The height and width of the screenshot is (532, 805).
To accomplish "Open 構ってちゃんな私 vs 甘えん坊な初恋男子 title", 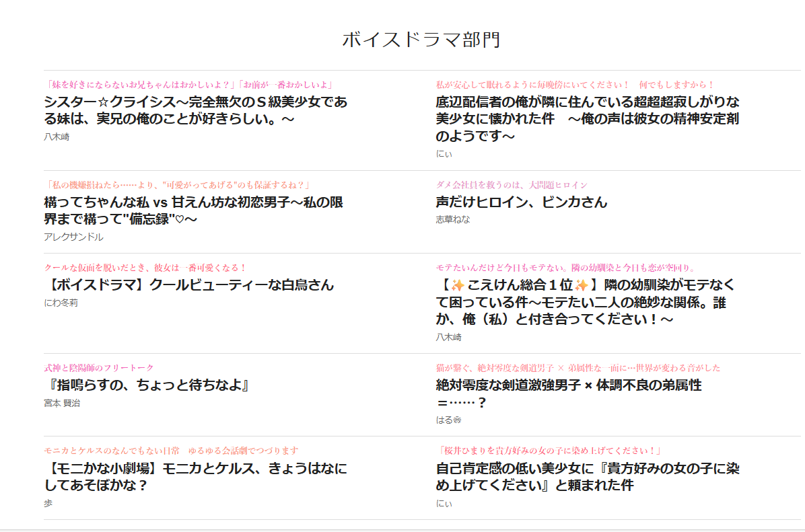I will [x=194, y=211].
